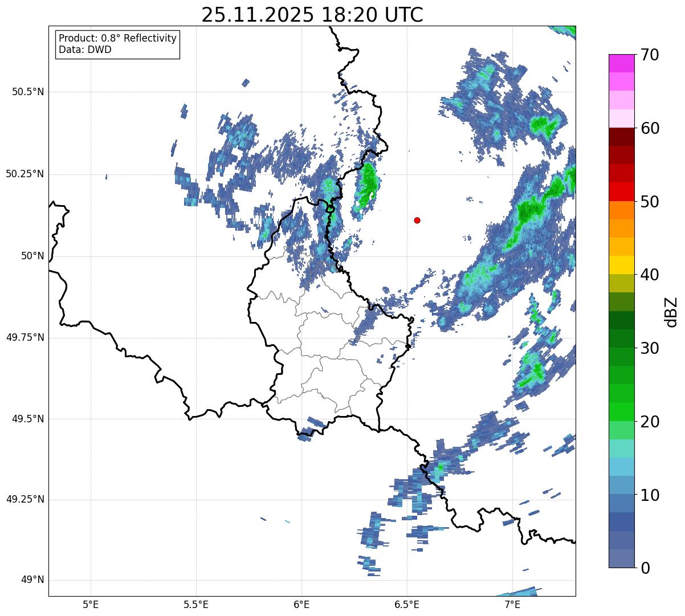The image size is (685, 616).
Task: Click the 6.5°E longitude label
Action: tap(407, 604)
